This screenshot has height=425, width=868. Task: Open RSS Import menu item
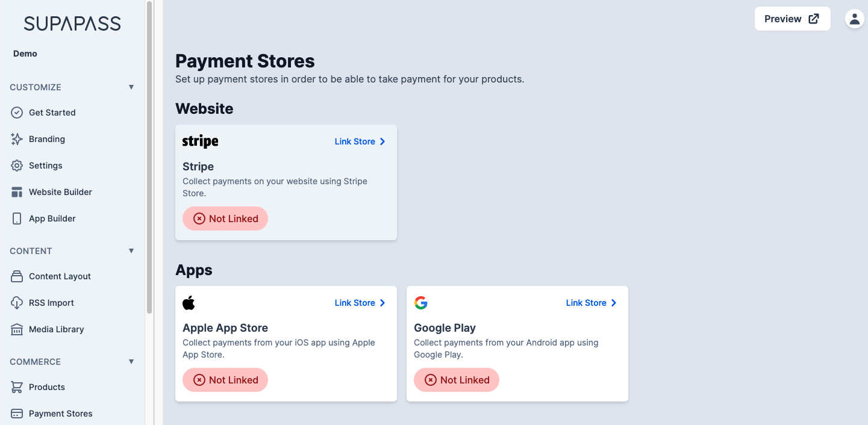pos(72,303)
